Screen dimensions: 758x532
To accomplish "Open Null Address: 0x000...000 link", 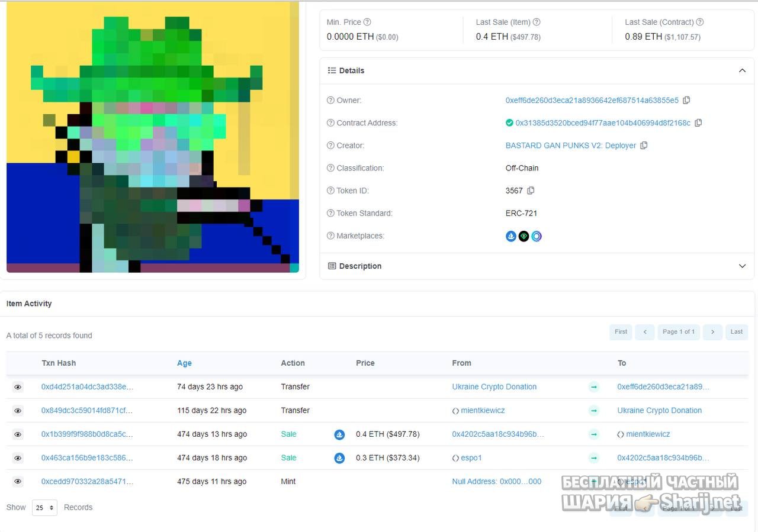I will 497,482.
